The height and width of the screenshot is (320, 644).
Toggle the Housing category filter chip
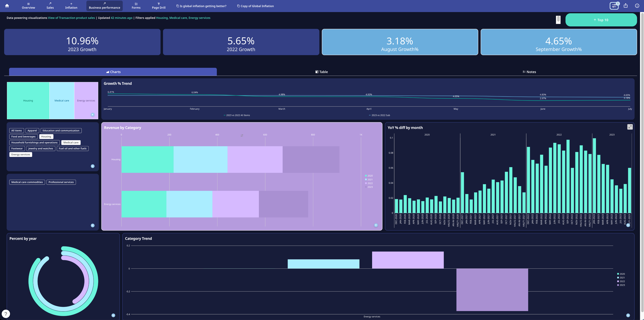tap(46, 137)
